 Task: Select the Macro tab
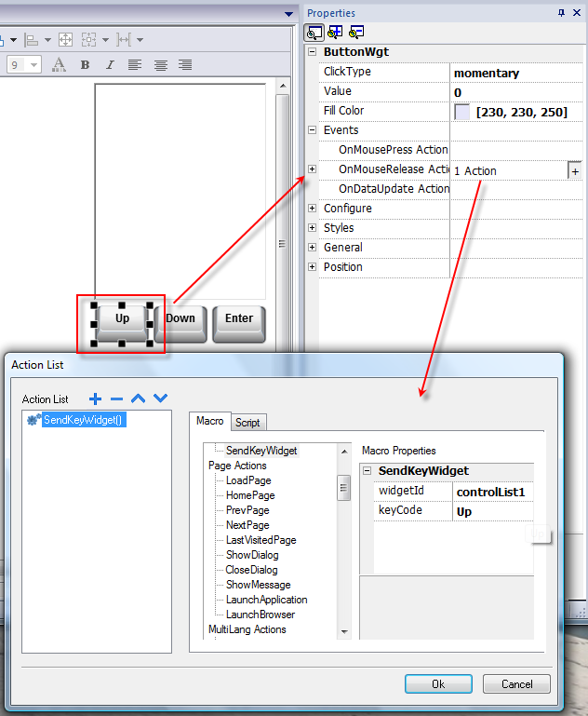[209, 422]
